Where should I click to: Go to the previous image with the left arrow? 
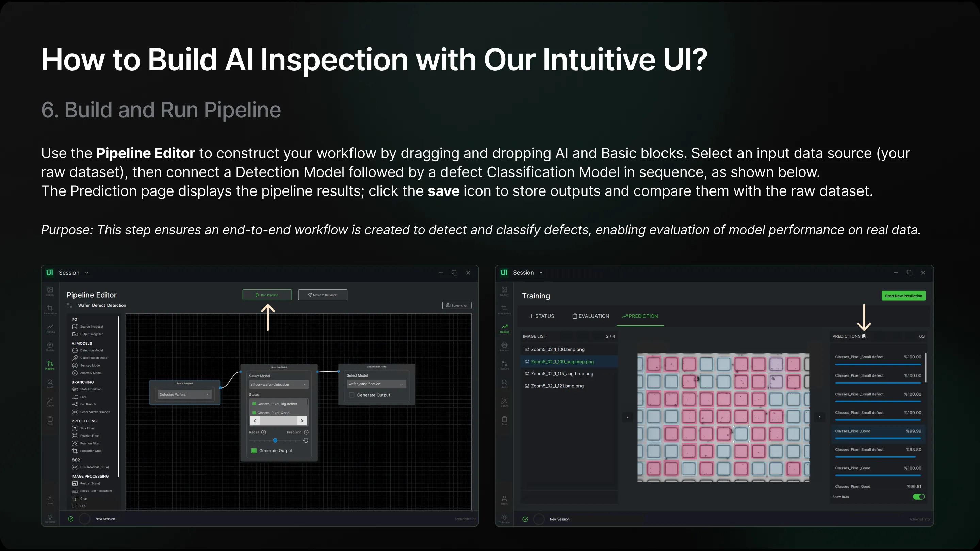(x=628, y=417)
